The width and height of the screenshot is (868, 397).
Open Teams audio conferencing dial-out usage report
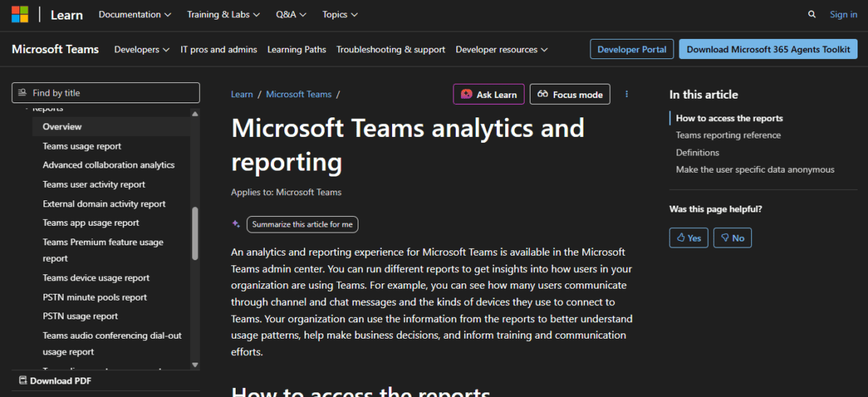pos(111,344)
